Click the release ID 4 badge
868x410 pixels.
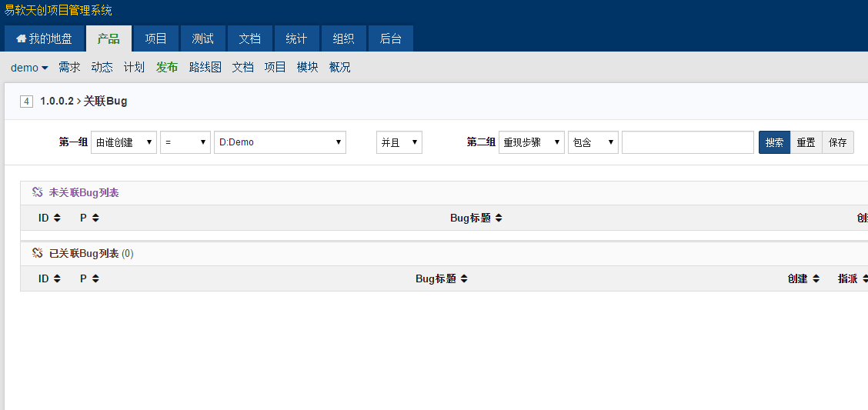click(27, 102)
